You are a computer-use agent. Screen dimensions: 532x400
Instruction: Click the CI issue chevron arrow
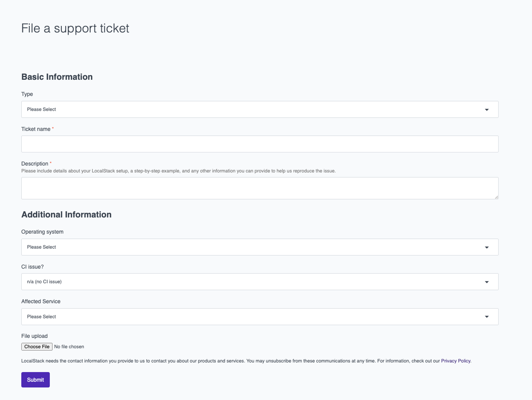pos(487,281)
